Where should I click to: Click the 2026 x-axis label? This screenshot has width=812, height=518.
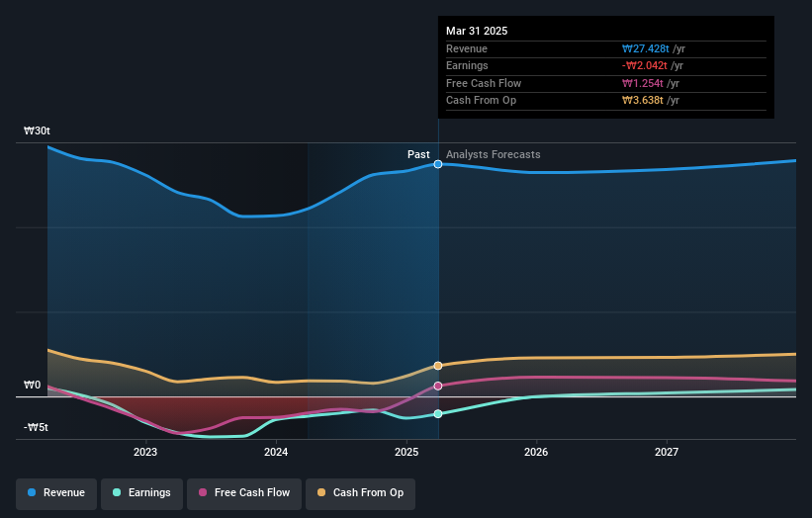coord(536,453)
